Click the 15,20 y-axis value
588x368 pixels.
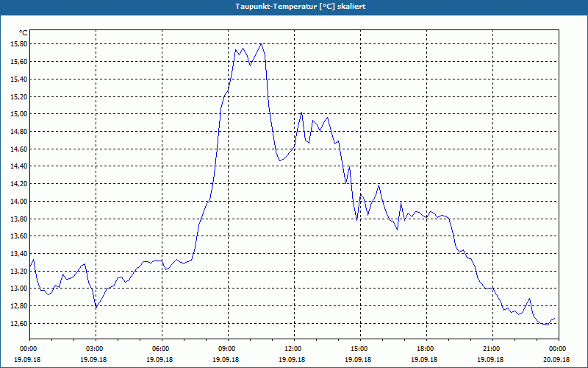pyautogui.click(x=19, y=96)
